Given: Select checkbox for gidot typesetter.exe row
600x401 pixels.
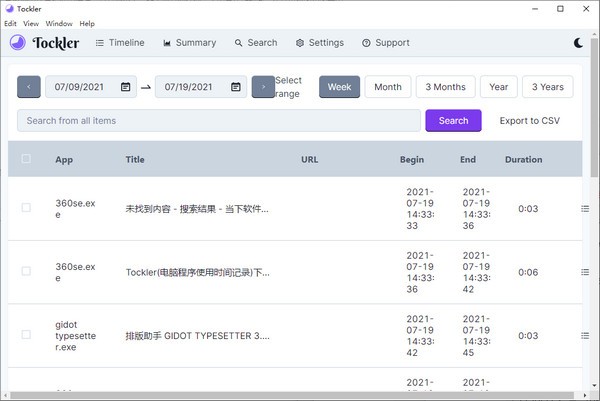Looking at the screenshot, I should tap(26, 335).
